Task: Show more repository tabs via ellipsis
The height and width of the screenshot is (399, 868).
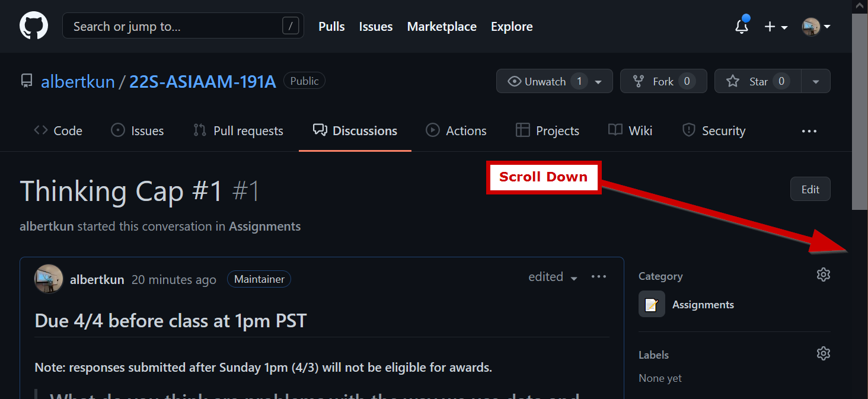Action: (x=809, y=131)
